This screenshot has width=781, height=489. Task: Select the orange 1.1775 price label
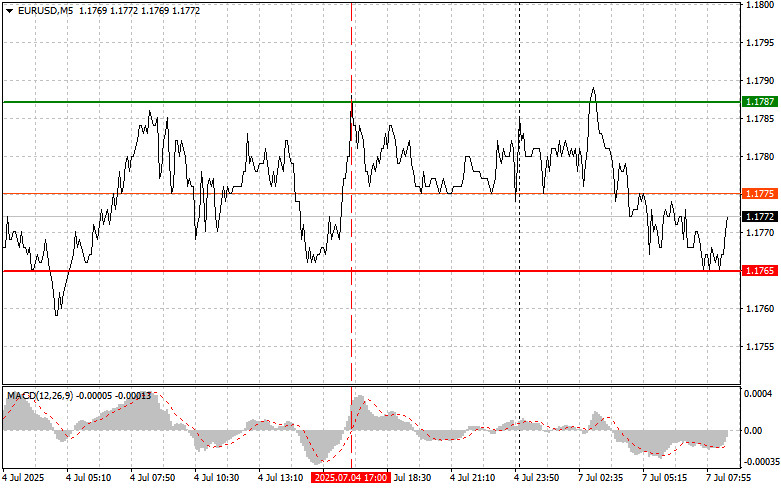(759, 193)
